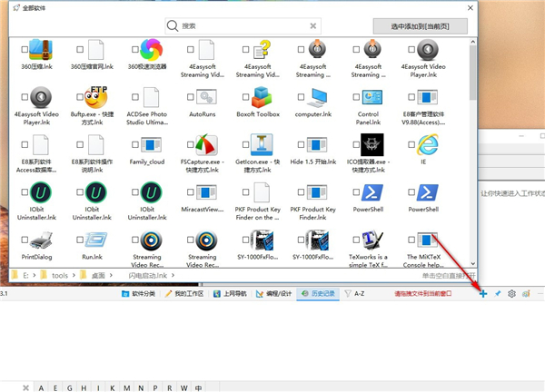The width and height of the screenshot is (545, 392).
Task: Select the 历史记录 tab
Action: (318, 294)
